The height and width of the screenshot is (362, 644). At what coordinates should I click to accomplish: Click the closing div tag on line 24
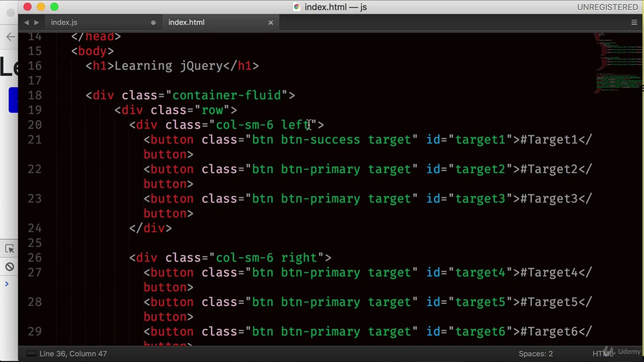[x=150, y=228]
